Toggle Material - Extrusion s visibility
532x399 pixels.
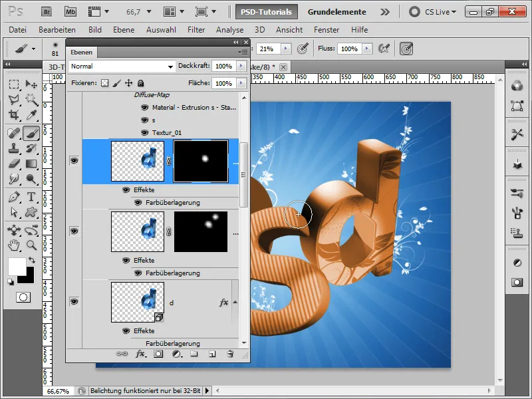tap(144, 108)
